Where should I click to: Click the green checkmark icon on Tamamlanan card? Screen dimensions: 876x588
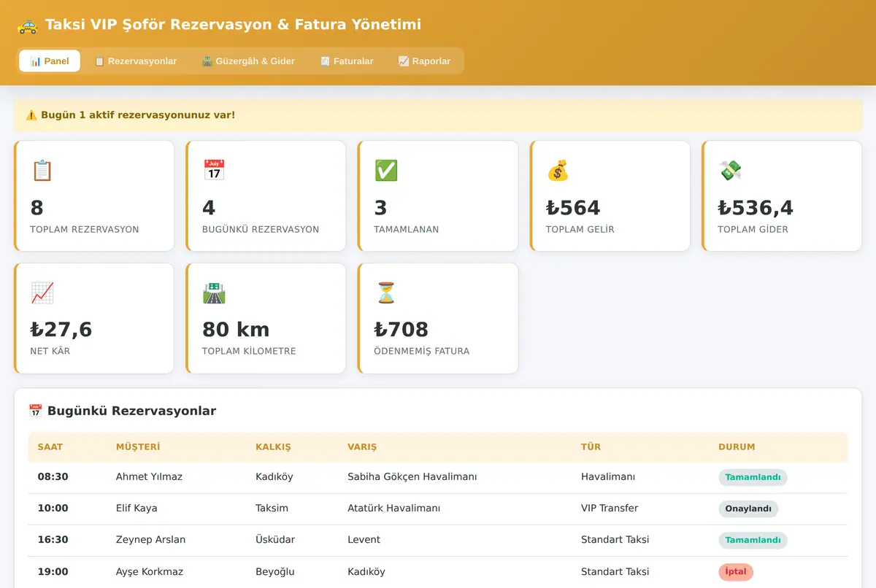tap(385, 171)
